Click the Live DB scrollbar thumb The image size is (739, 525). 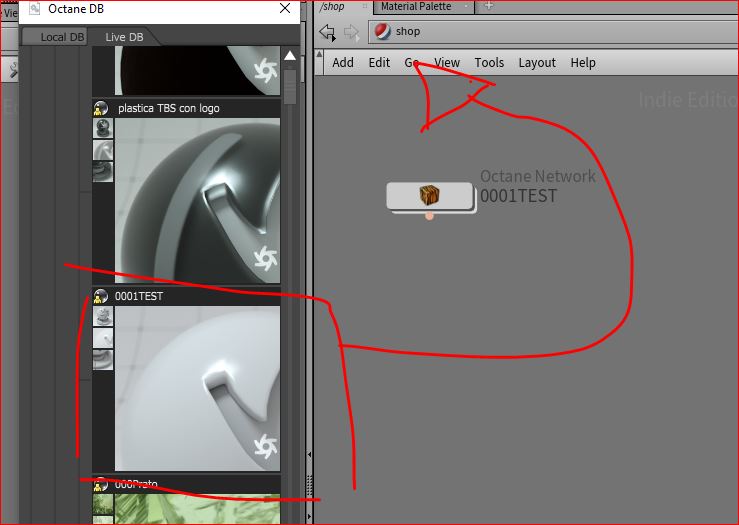click(x=290, y=87)
